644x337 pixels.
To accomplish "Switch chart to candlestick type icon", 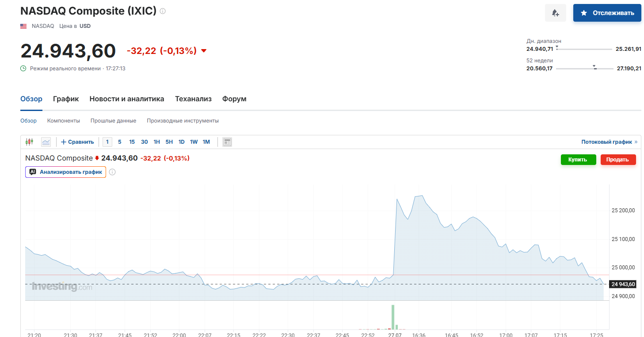I will pos(30,142).
